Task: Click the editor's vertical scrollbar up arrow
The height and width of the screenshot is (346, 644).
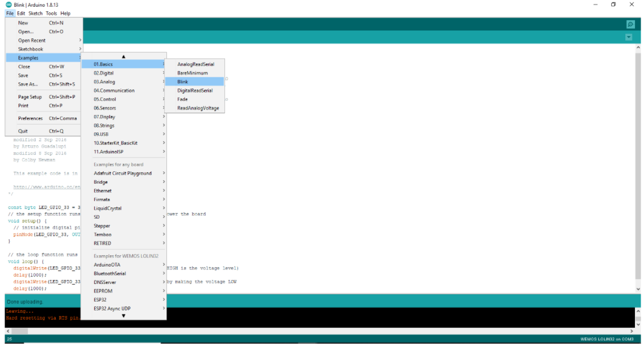Action: click(x=638, y=49)
